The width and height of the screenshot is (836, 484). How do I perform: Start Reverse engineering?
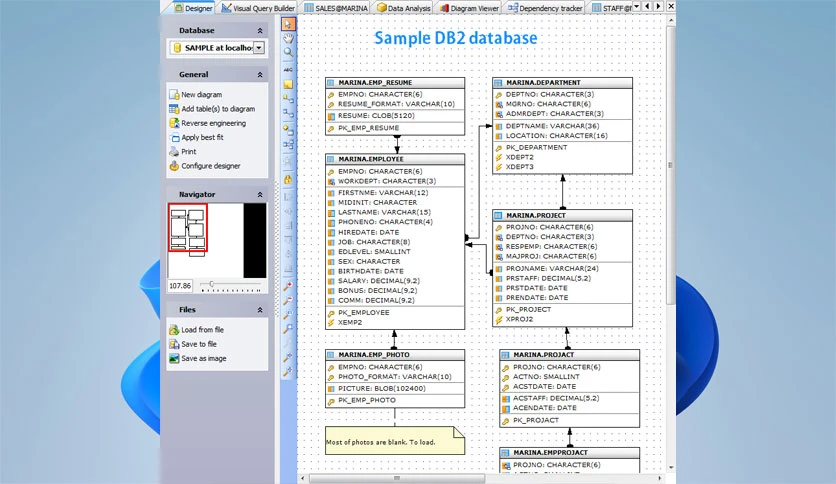point(208,123)
